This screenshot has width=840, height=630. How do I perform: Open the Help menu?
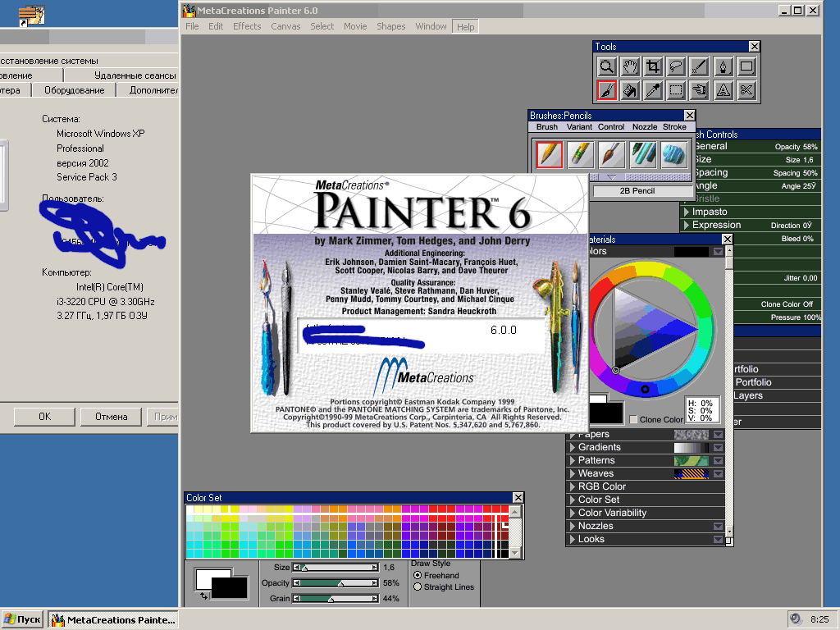pyautogui.click(x=465, y=27)
